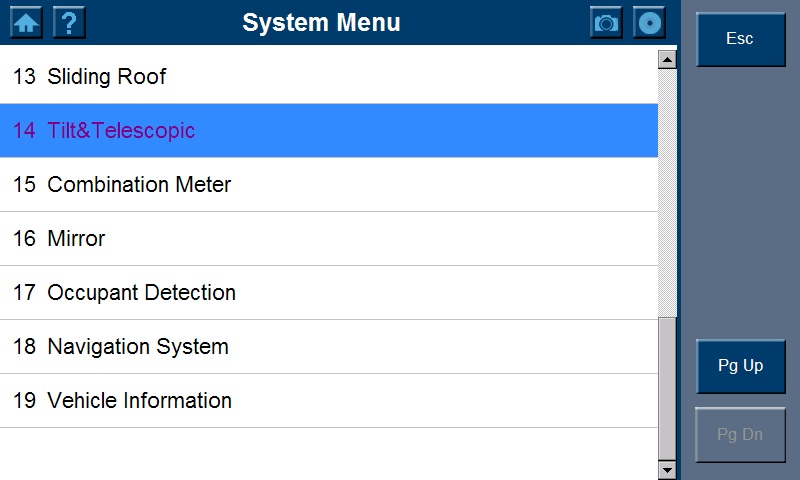Click the scrollbar thumb handle

pos(668,388)
